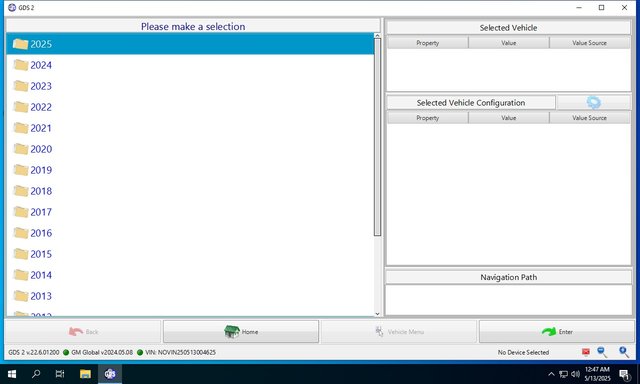The height and width of the screenshot is (384, 640).
Task: Click the scroll down arrow of year list
Action: (x=377, y=313)
